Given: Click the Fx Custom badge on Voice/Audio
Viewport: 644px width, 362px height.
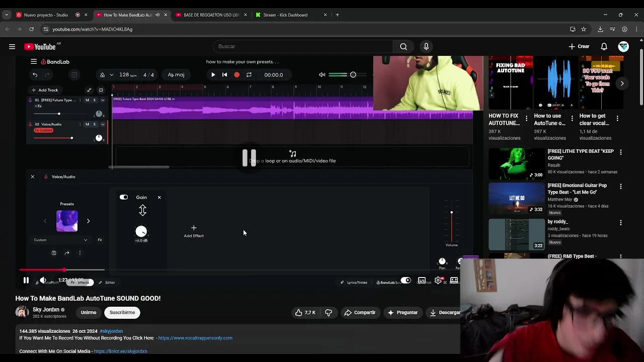Looking at the screenshot, I should (44, 130).
